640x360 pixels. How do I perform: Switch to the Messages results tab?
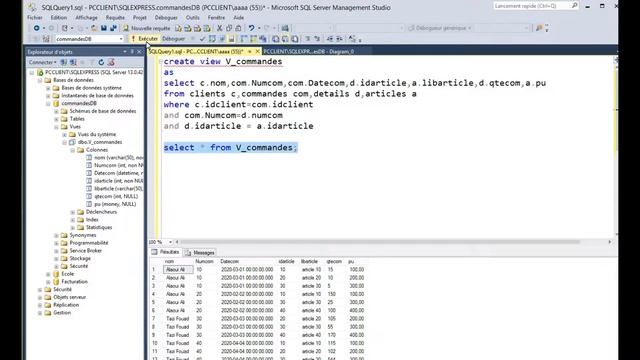point(200,253)
